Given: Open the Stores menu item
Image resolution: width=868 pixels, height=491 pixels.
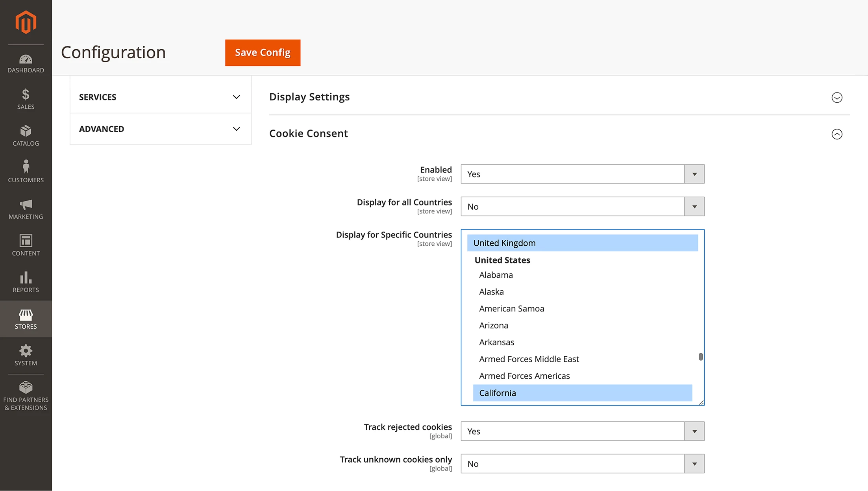Looking at the screenshot, I should [26, 319].
